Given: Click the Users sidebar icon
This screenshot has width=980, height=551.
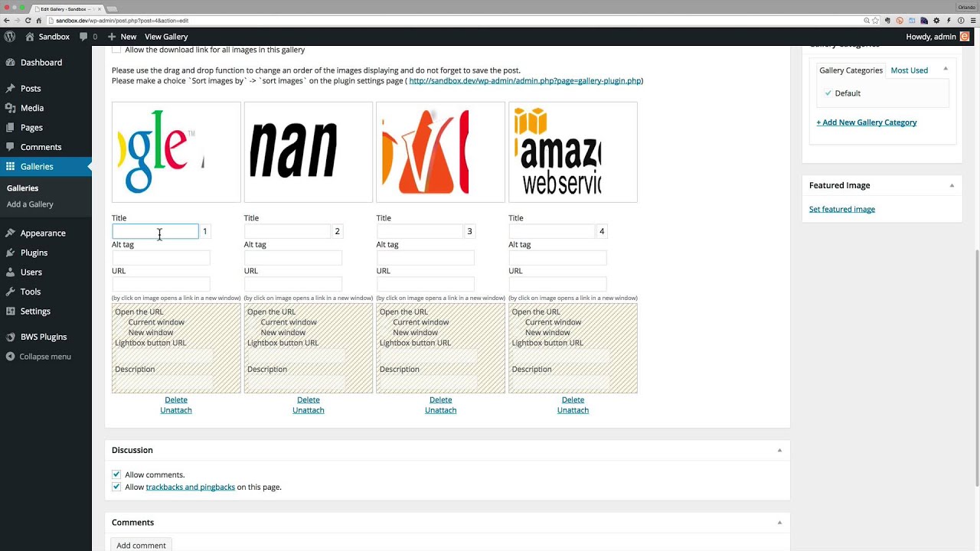Looking at the screenshot, I should 10,272.
